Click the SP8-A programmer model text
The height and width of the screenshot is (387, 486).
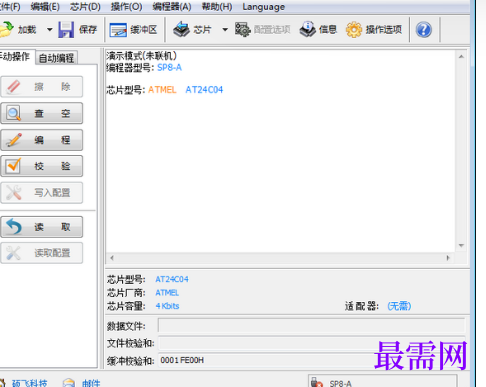(169, 68)
